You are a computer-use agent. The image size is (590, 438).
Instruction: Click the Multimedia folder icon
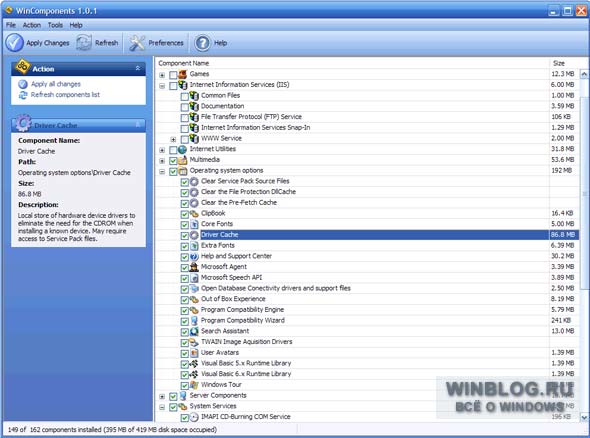click(x=182, y=160)
